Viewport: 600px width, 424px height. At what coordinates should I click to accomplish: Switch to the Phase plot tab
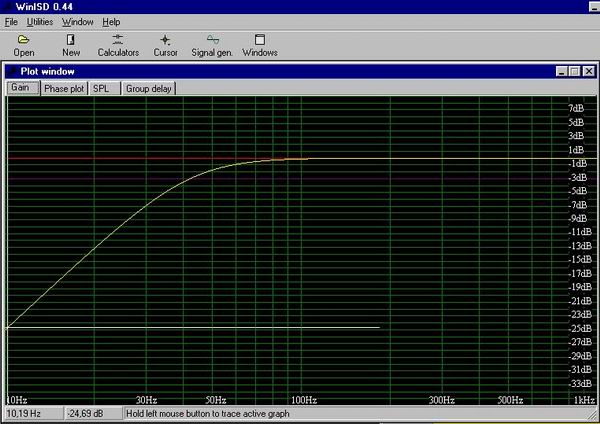64,89
